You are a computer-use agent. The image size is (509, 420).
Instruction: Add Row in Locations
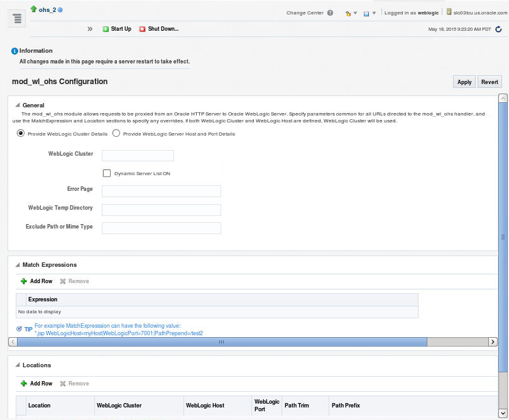(36, 384)
